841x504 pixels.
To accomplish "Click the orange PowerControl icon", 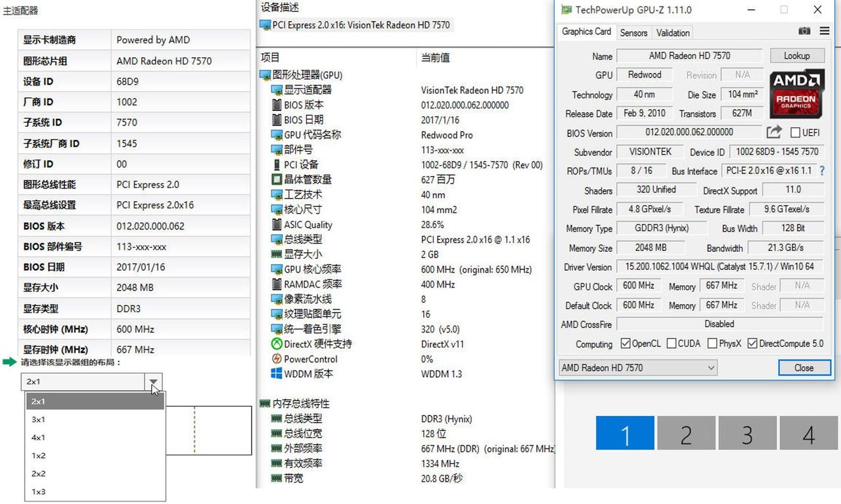I will pyautogui.click(x=277, y=359).
